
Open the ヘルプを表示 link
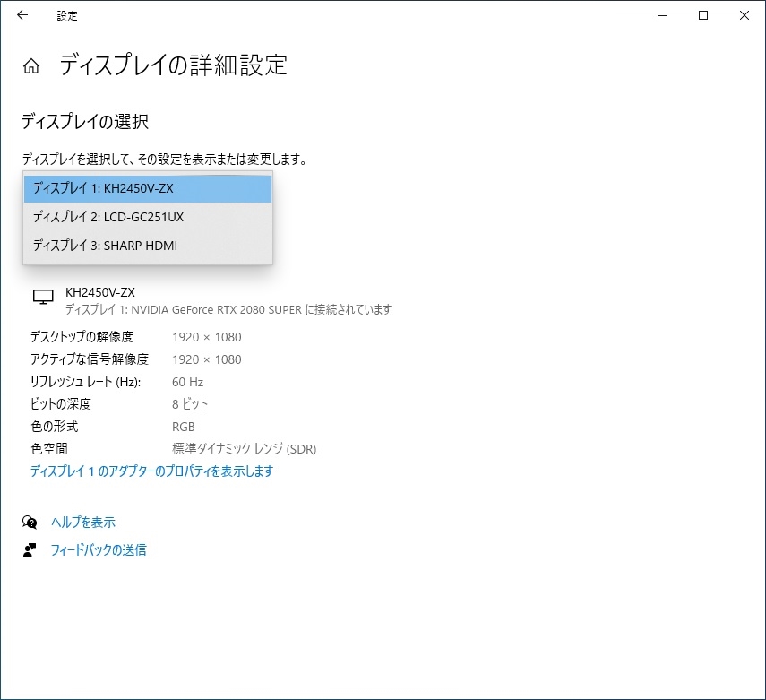pos(83,523)
